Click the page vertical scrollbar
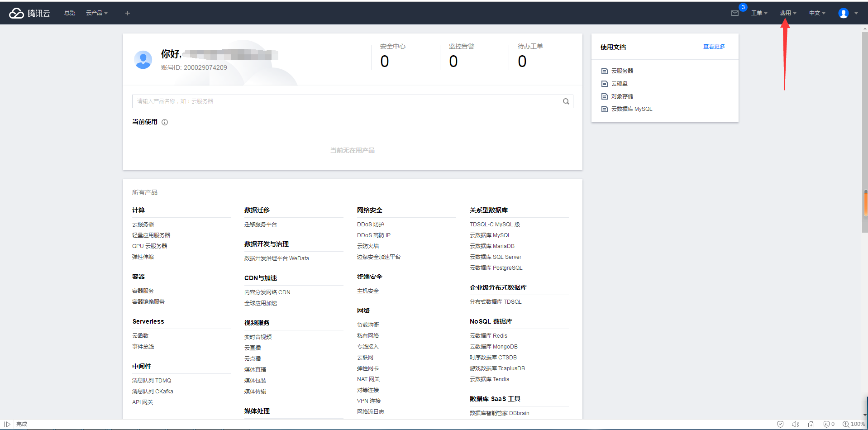The image size is (868, 430). tap(865, 132)
